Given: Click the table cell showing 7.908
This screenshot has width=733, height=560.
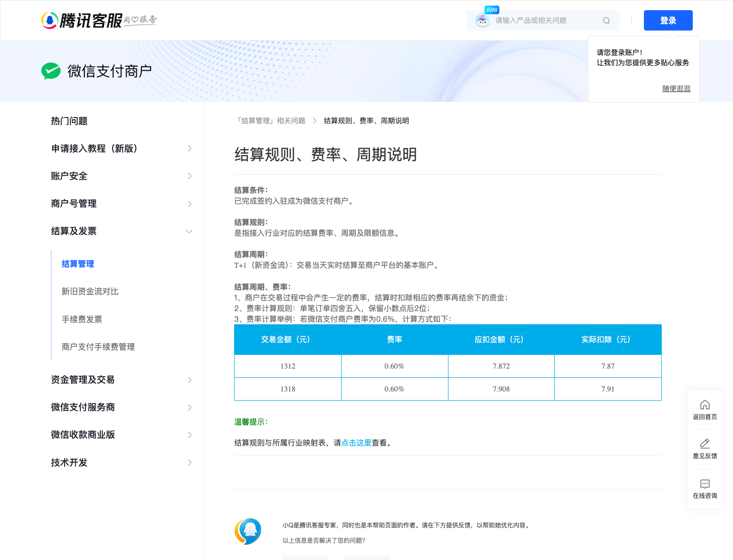Looking at the screenshot, I should coord(501,389).
